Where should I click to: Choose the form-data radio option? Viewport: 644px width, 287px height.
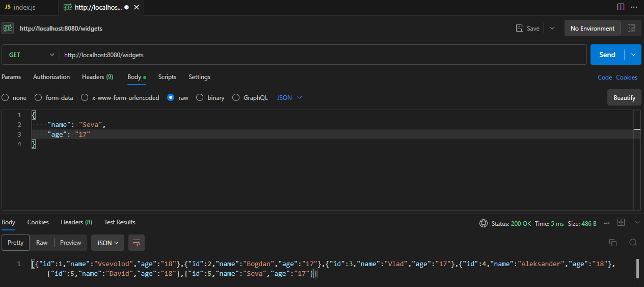click(38, 98)
